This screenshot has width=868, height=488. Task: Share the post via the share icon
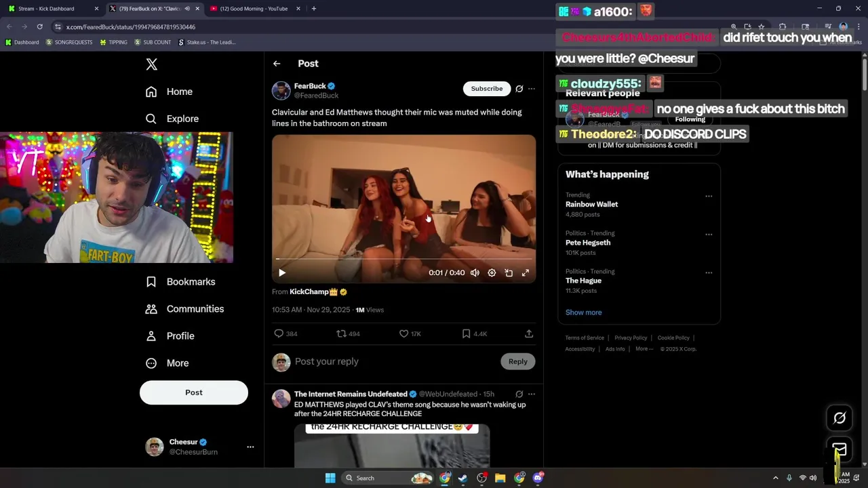tap(529, 334)
